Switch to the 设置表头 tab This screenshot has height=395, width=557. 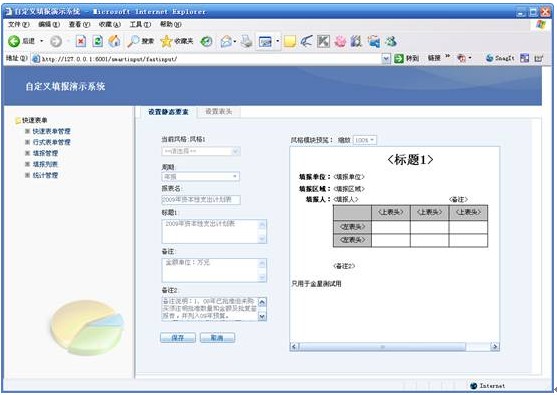click(218, 112)
